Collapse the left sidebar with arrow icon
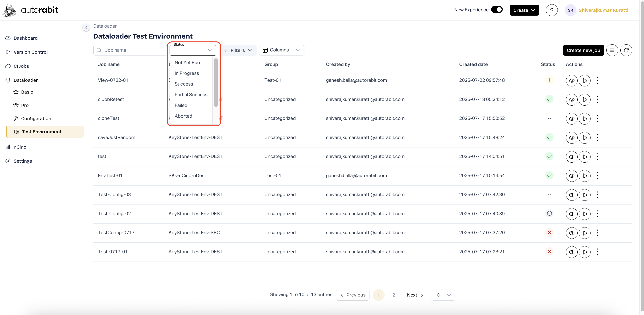 point(86,27)
